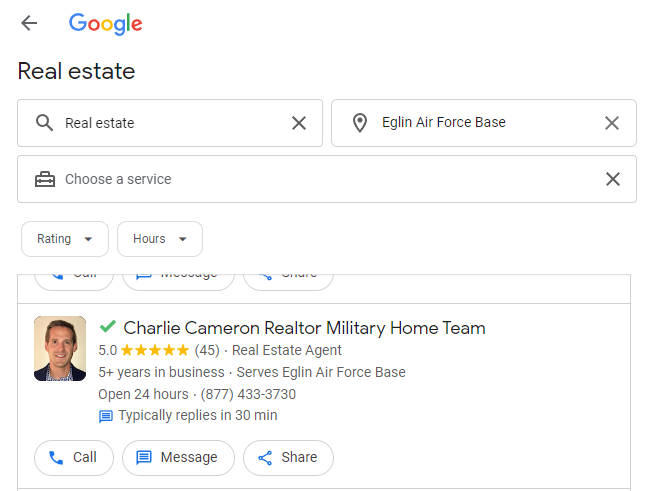This screenshot has width=654, height=491.
Task: Clear the Real estate search text
Action: click(299, 123)
